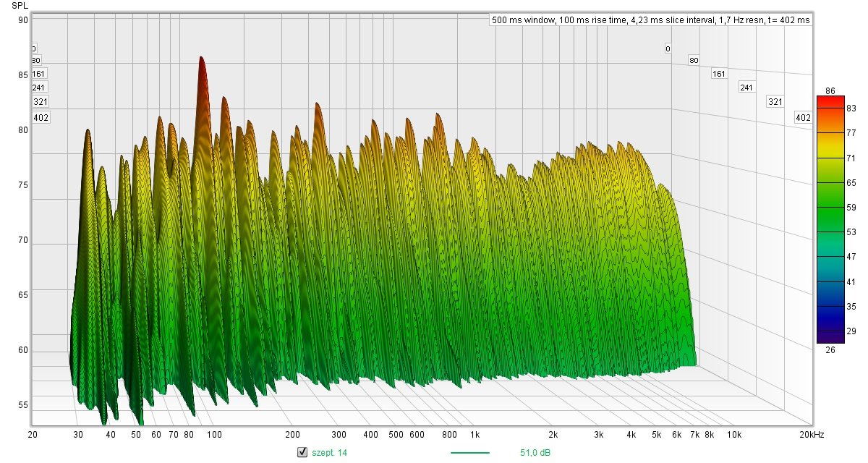Screen dimensions: 868x463
Task: Click the left-side 321 time label
Action: 41,102
